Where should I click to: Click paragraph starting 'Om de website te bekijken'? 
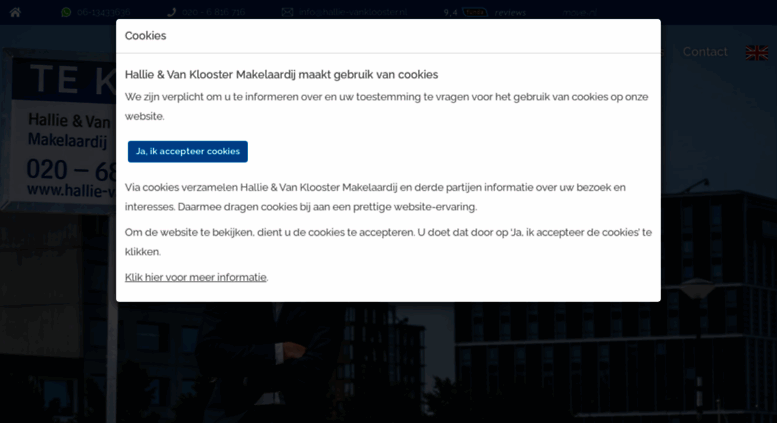388,242
